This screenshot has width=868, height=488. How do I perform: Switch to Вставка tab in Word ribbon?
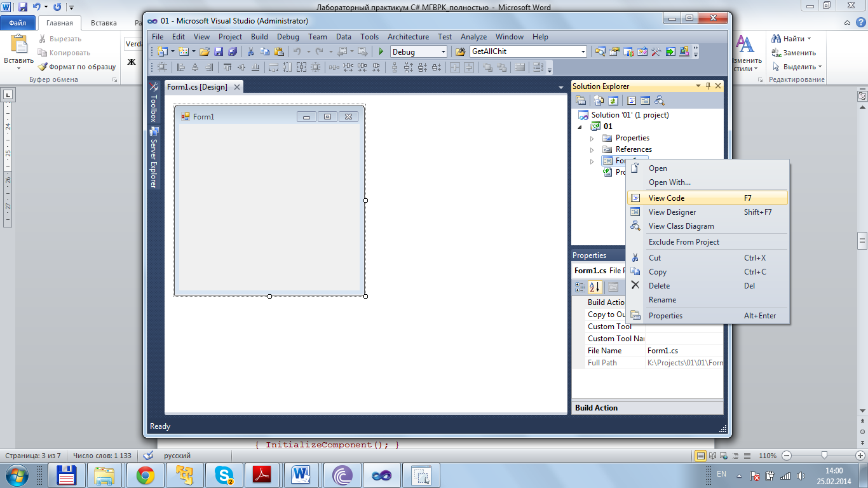pyautogui.click(x=104, y=23)
